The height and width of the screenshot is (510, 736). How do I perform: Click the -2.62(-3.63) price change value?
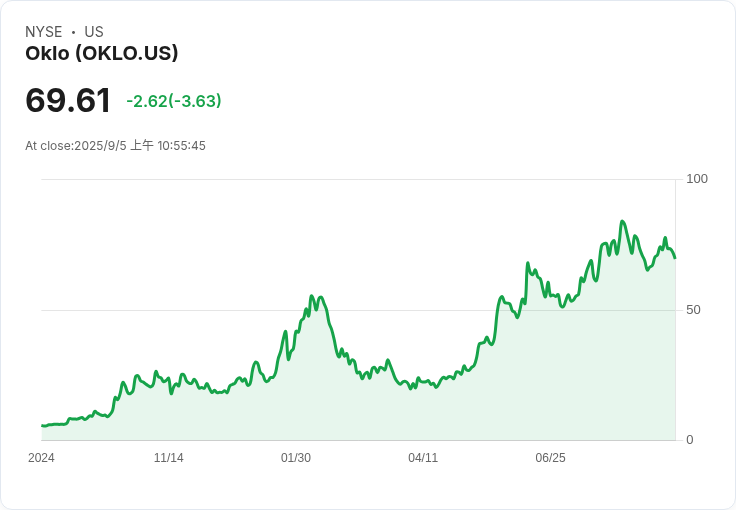[174, 101]
